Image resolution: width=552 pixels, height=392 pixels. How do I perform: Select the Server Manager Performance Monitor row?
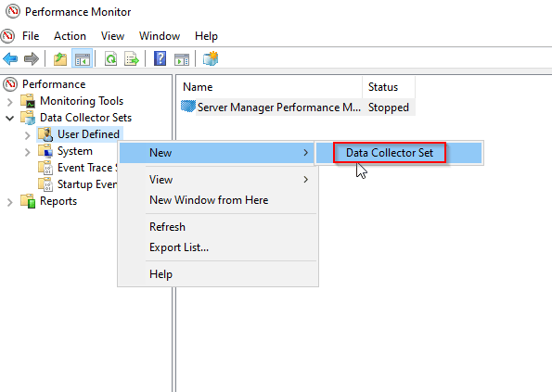point(298,107)
